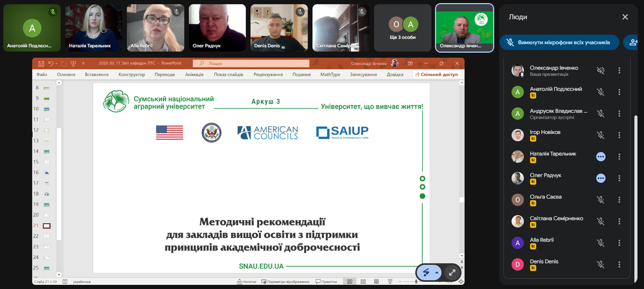Click the Save icon in PowerPoint toolbar
This screenshot has width=644, height=289.
(41, 64)
